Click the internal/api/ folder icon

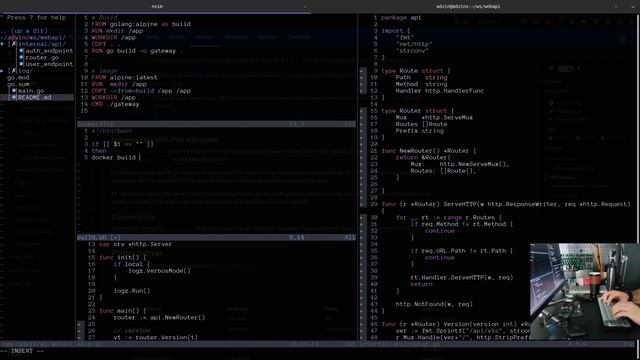pyautogui.click(x=13, y=44)
